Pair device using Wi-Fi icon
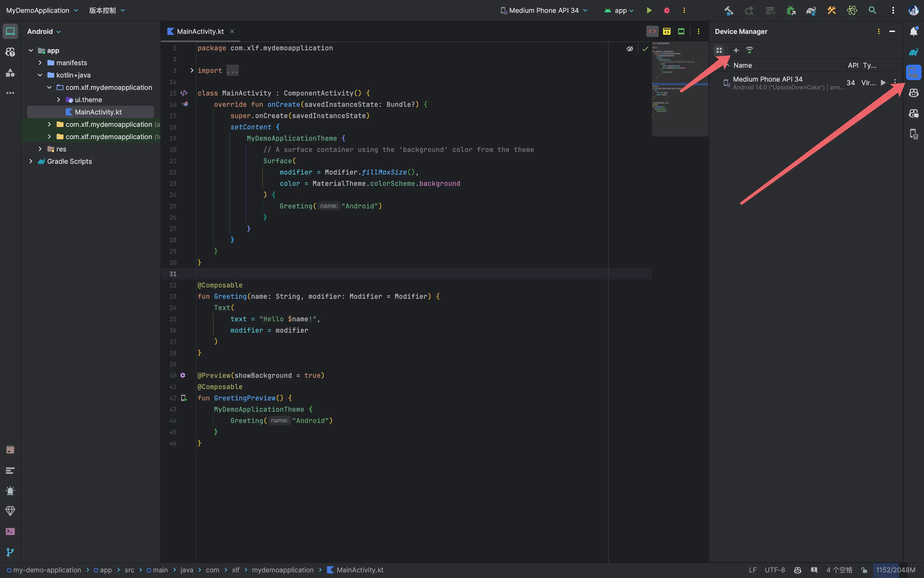The width and height of the screenshot is (924, 578). (x=750, y=50)
